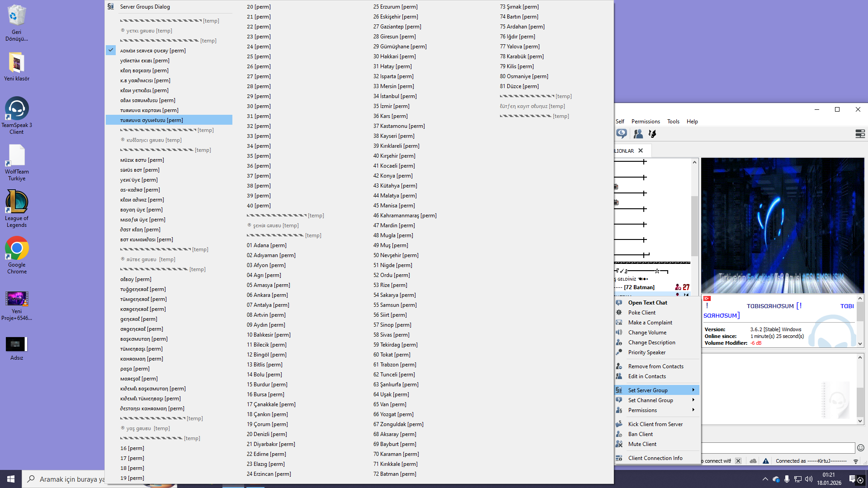Open the Permissions menu in the menu bar
The height and width of the screenshot is (488, 868).
(646, 122)
